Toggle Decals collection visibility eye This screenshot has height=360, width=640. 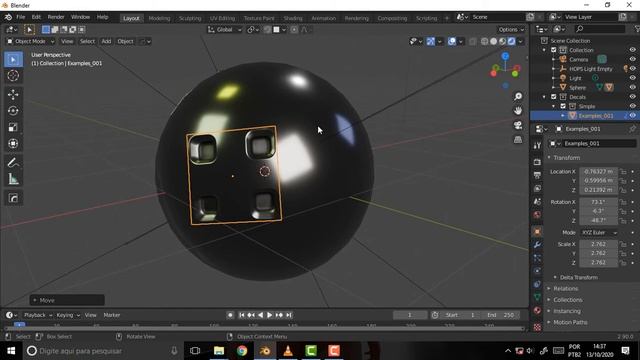pos(632,97)
